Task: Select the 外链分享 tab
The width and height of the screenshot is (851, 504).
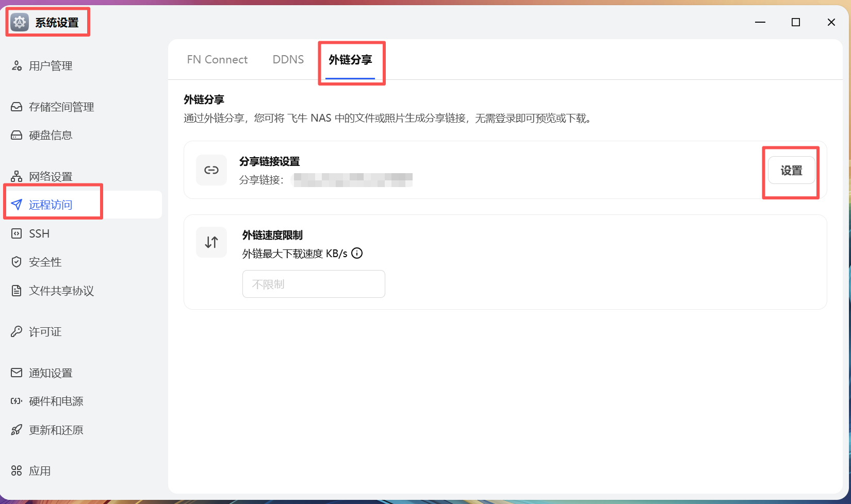Action: click(350, 60)
